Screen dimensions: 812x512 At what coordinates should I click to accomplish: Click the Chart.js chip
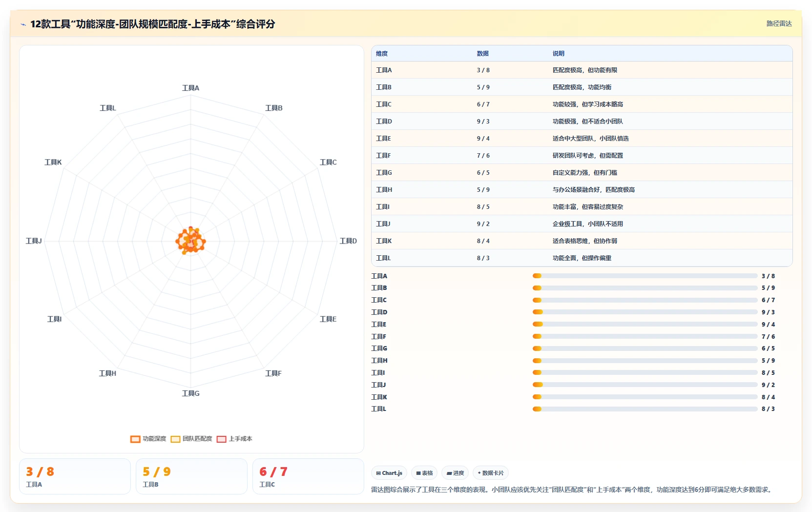389,473
